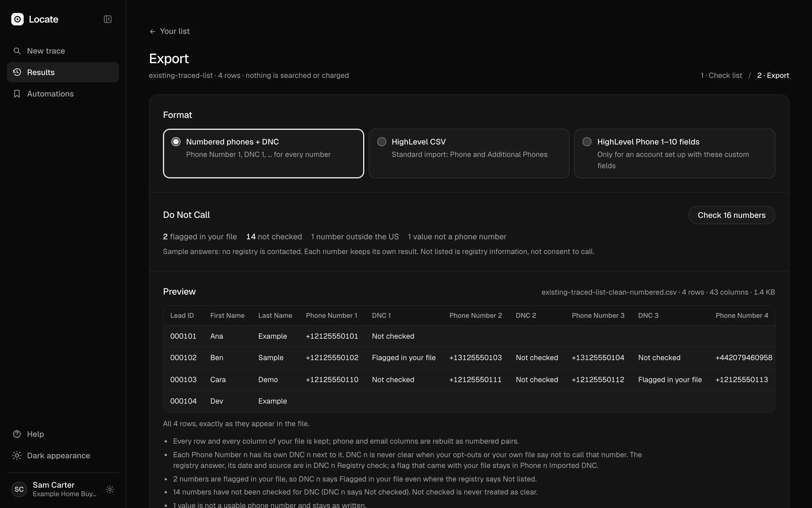
Task: Click phone number +12125550112 in Cara's row
Action: click(x=598, y=380)
